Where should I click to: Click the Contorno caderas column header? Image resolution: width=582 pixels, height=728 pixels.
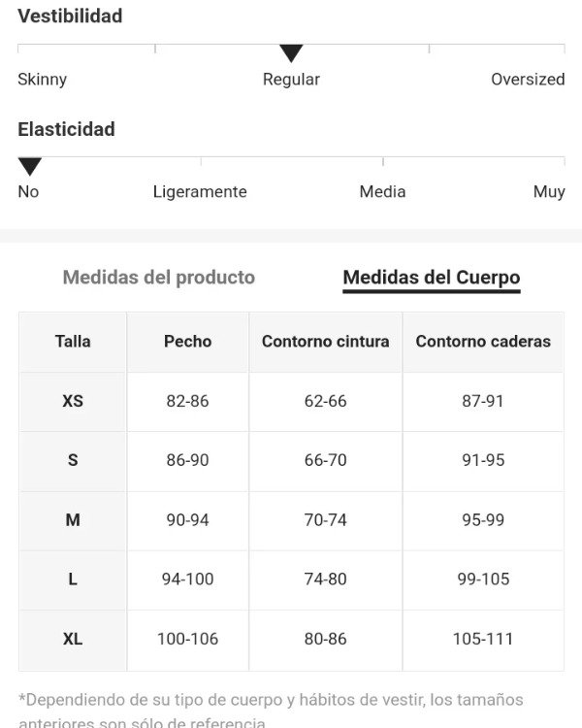point(483,341)
